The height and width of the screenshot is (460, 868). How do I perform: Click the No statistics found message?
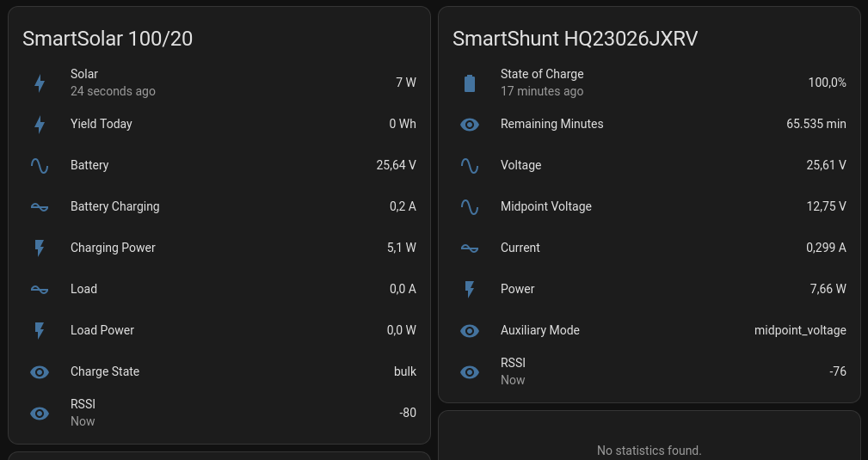click(x=649, y=451)
